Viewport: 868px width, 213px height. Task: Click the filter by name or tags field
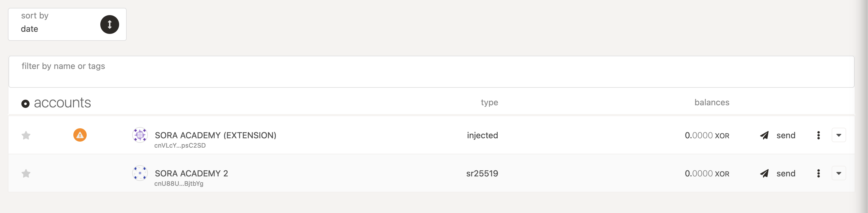[431, 72]
